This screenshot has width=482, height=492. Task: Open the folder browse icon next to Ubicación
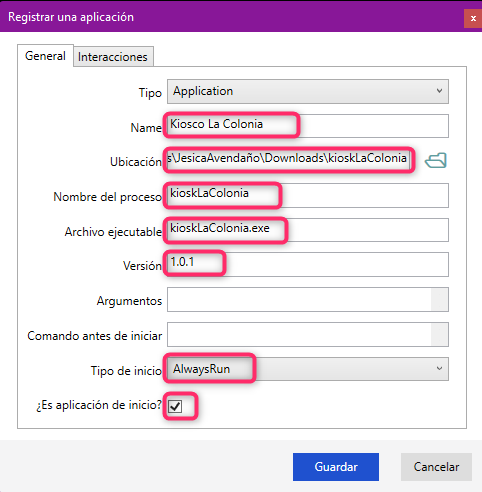point(436,161)
